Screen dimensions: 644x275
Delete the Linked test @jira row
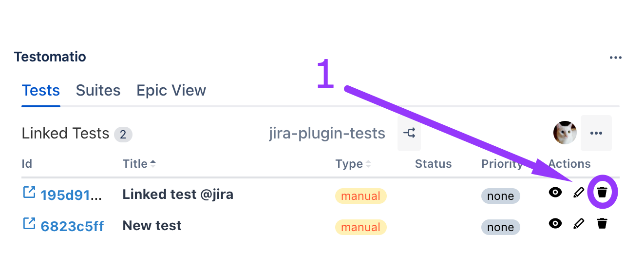602,192
